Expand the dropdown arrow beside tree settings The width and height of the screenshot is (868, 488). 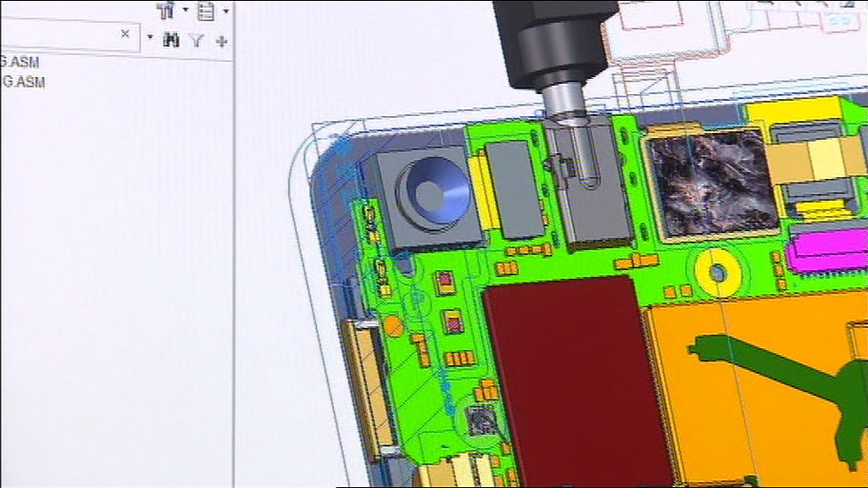[185, 12]
